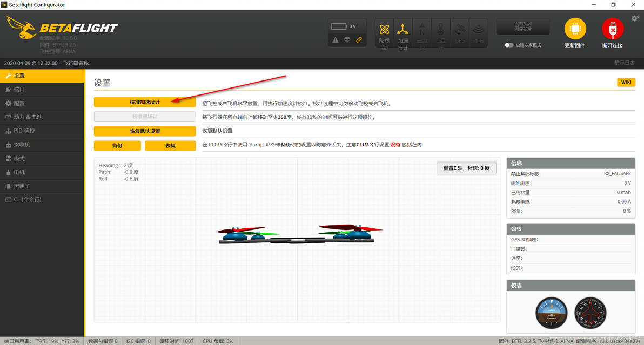Click the artificial horizon instrument gauge
Screen dimensions: 644x345
(x=552, y=313)
